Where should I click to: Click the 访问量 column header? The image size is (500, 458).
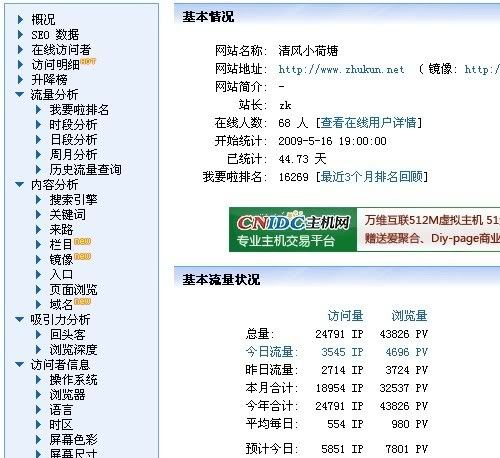click(345, 315)
